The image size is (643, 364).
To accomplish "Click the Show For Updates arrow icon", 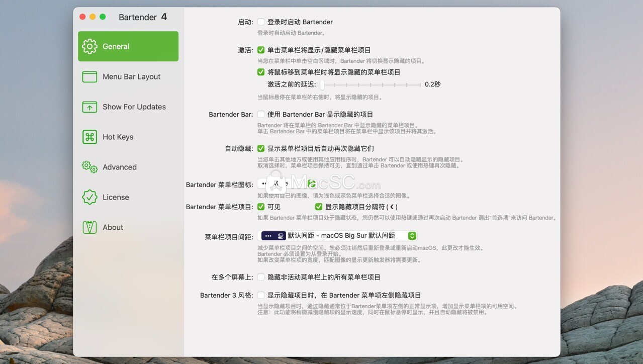I will [x=89, y=107].
